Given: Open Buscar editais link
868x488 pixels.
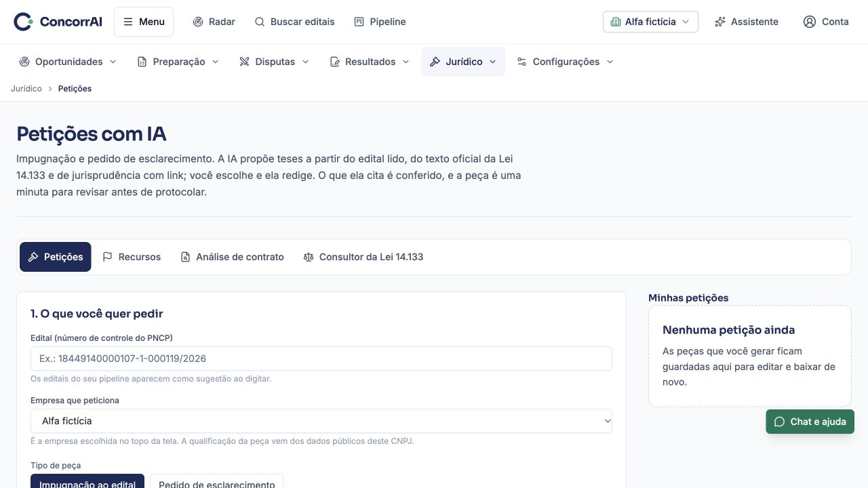Looking at the screenshot, I should [294, 22].
